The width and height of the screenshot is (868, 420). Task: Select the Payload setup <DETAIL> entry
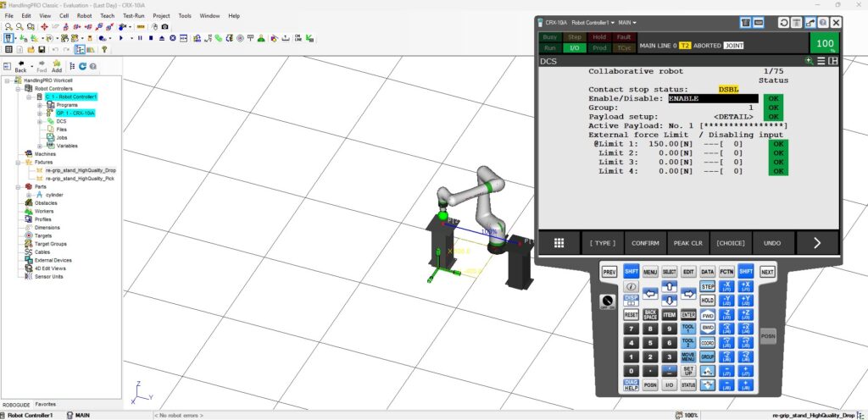pos(733,117)
